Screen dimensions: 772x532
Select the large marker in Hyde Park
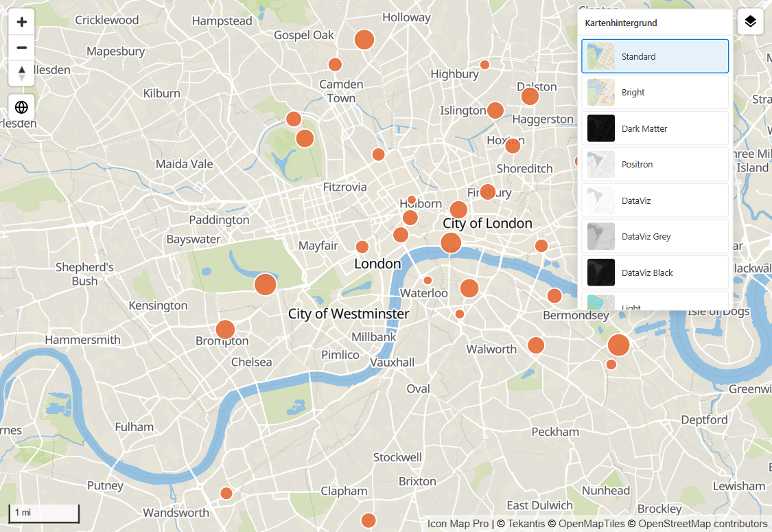[x=266, y=284]
